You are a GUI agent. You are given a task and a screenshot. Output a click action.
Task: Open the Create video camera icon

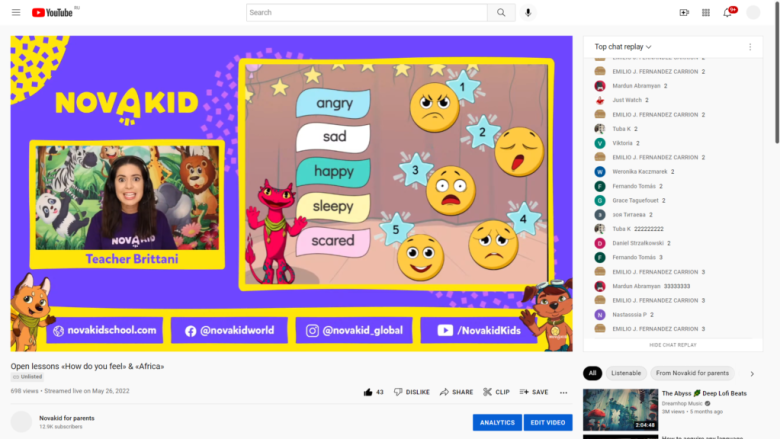coord(684,13)
